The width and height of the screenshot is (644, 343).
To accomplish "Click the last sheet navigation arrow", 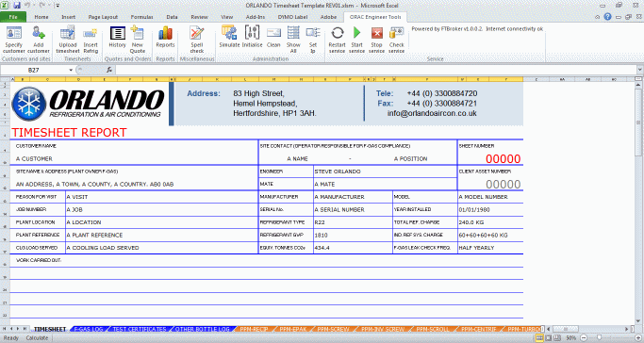I will click(x=25, y=329).
